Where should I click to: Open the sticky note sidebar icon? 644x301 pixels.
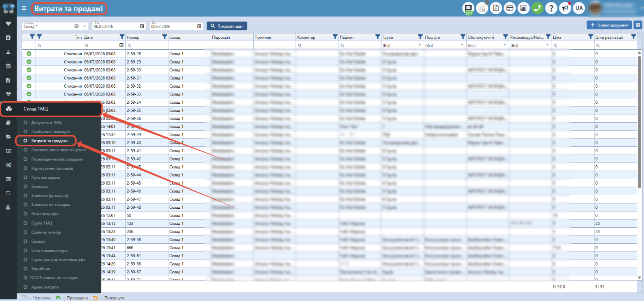(x=8, y=193)
